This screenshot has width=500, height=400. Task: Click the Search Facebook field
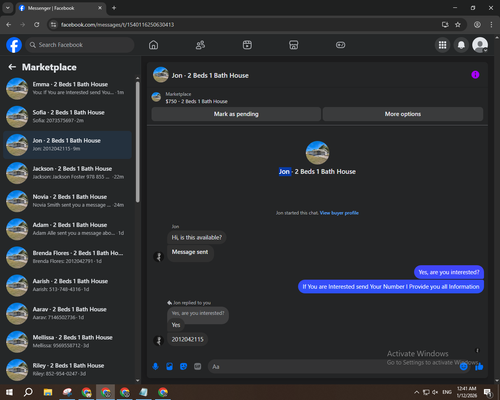click(x=80, y=45)
